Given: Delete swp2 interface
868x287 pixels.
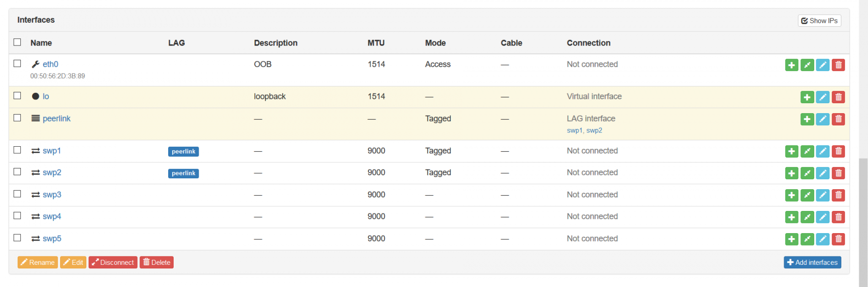Looking at the screenshot, I should click(838, 173).
